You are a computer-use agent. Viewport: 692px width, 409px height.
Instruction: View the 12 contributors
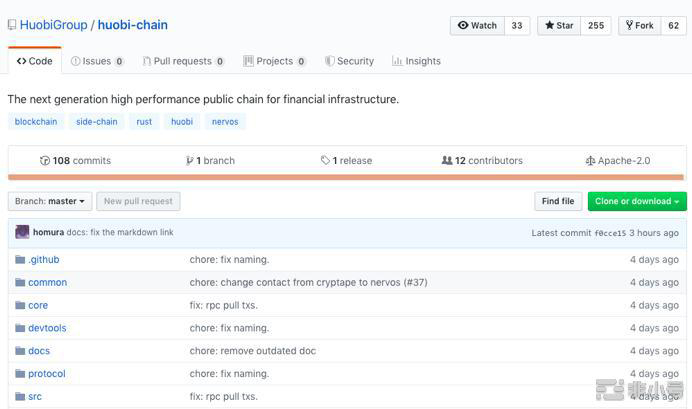482,161
